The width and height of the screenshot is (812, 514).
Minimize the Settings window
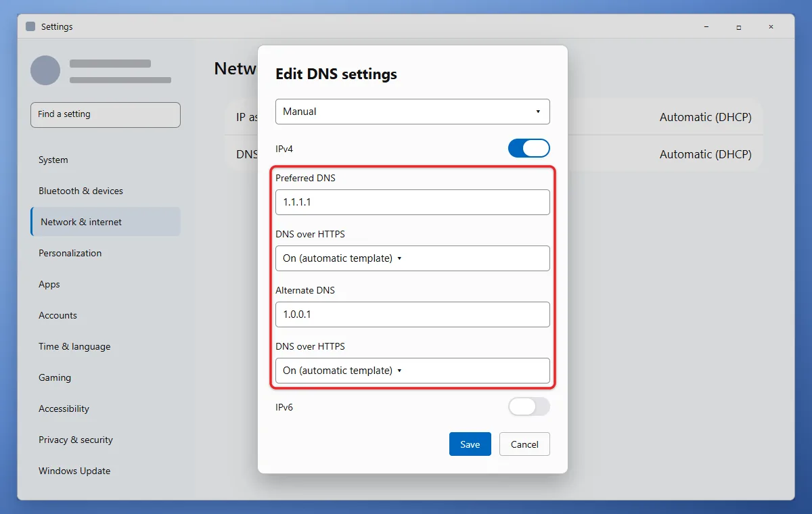707,27
